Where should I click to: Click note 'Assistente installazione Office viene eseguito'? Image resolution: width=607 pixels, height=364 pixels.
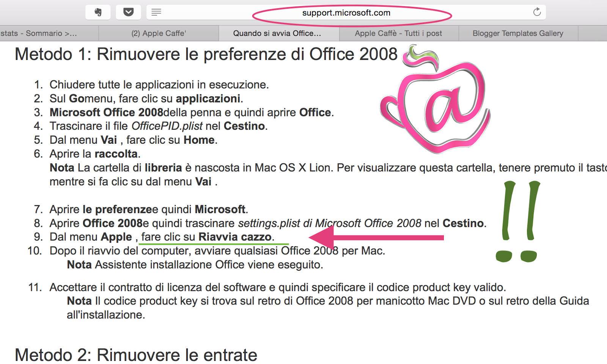195,265
